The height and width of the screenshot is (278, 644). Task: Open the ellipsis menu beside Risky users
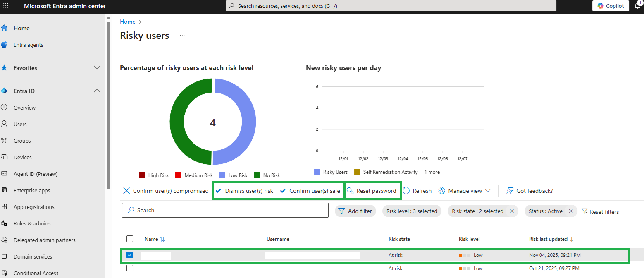point(182,36)
